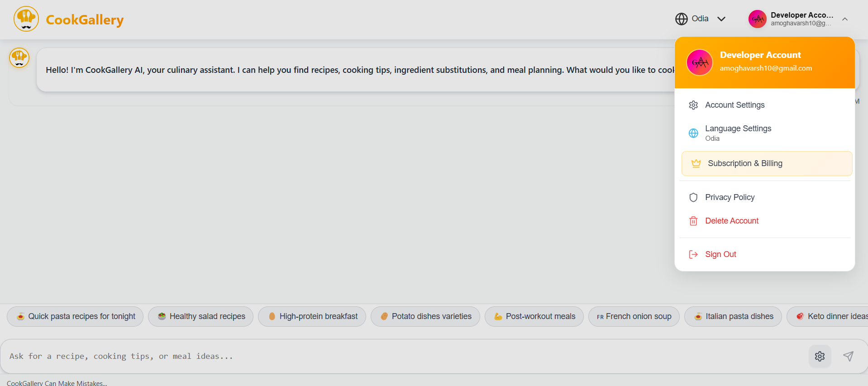
Task: Open the Odia language dropdown arrow
Action: [x=721, y=19]
